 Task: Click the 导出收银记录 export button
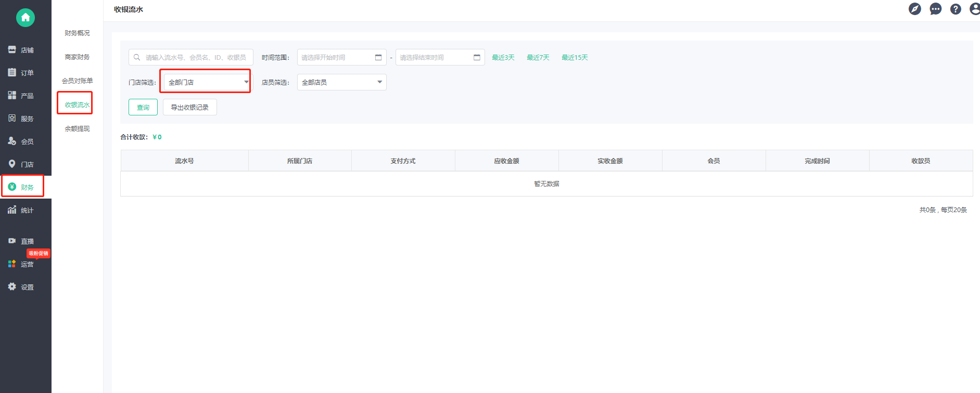point(190,107)
